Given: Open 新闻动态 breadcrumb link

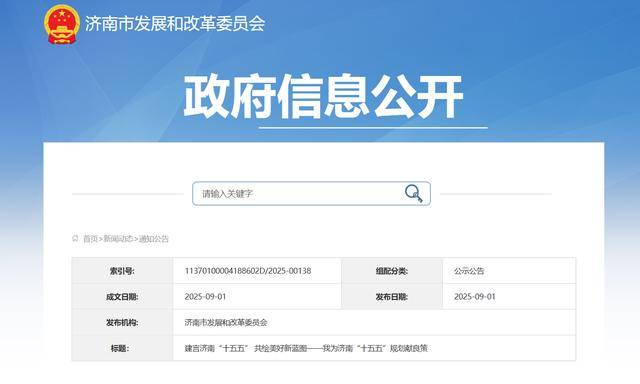Looking at the screenshot, I should pos(118,239).
